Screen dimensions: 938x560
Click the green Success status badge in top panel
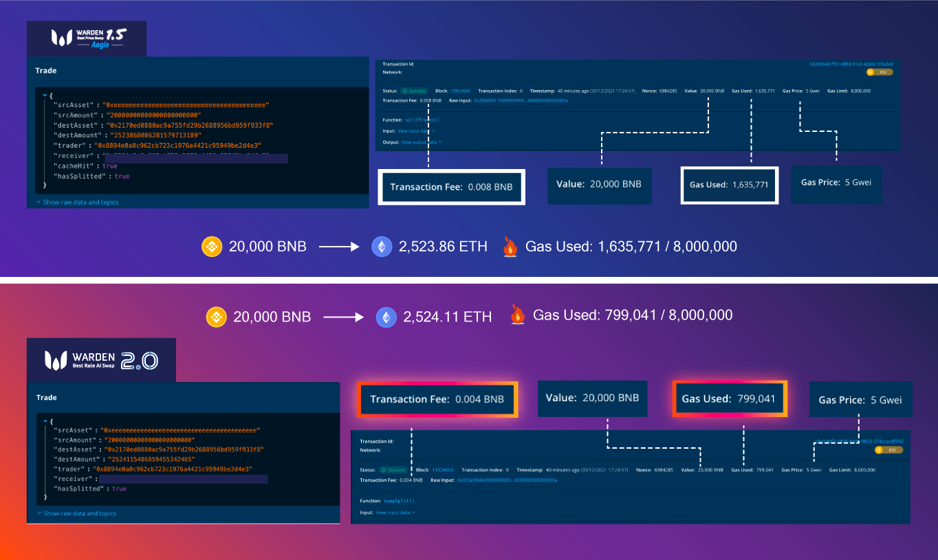[x=415, y=91]
